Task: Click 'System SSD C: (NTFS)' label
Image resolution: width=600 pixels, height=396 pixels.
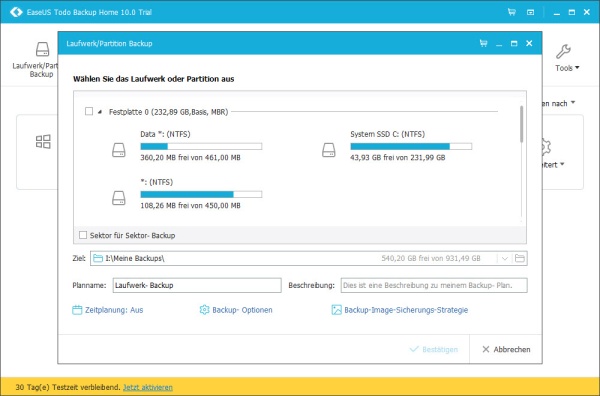Action: tap(387, 134)
